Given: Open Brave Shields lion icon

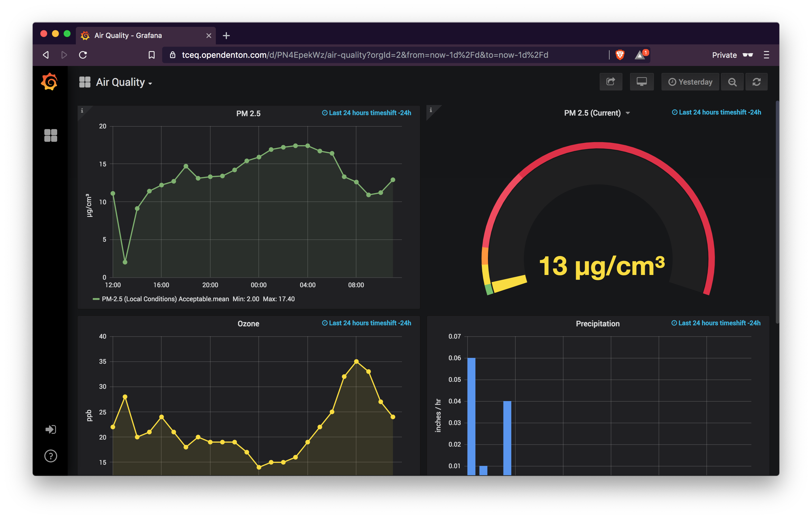Looking at the screenshot, I should click(620, 55).
